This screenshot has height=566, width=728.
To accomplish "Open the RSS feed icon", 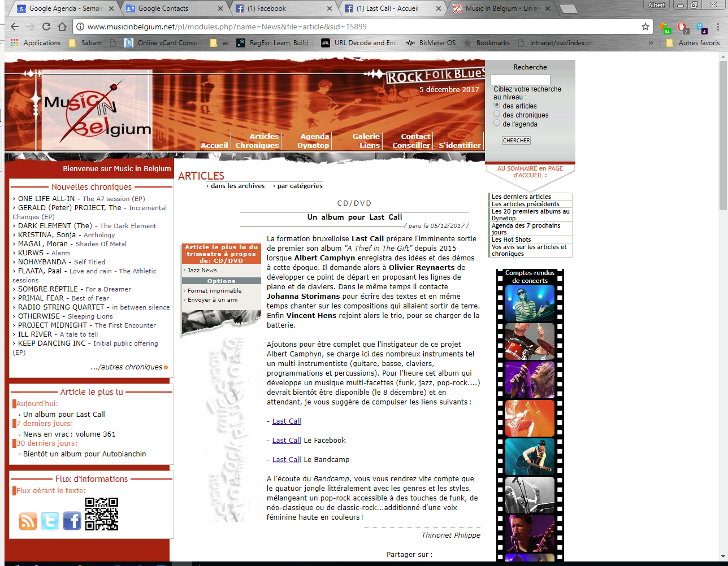I will pyautogui.click(x=28, y=520).
